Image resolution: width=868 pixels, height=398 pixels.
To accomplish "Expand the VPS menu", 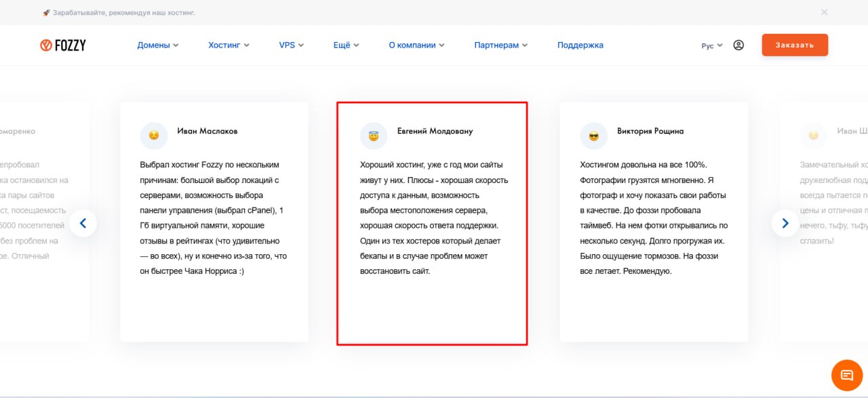I will 292,45.
